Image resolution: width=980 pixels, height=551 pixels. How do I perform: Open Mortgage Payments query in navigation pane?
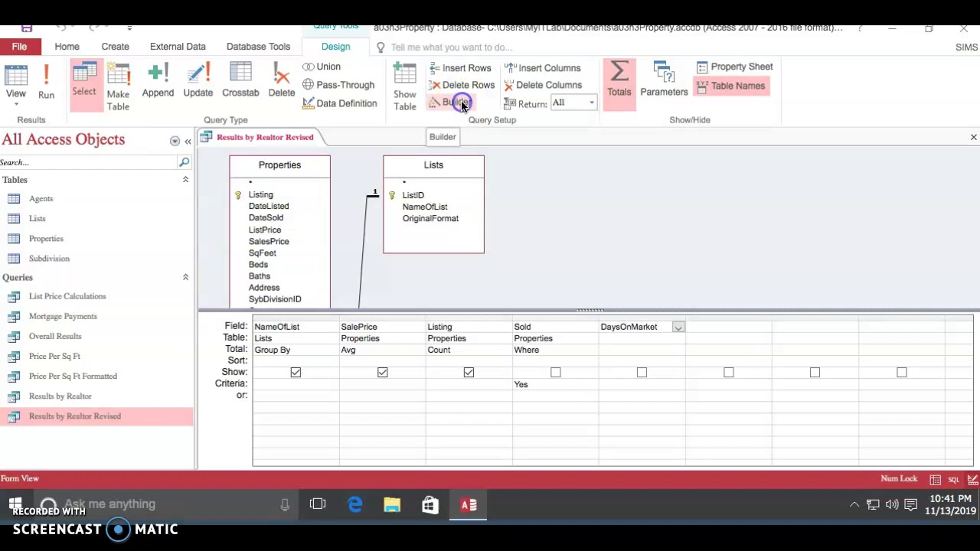click(x=63, y=316)
